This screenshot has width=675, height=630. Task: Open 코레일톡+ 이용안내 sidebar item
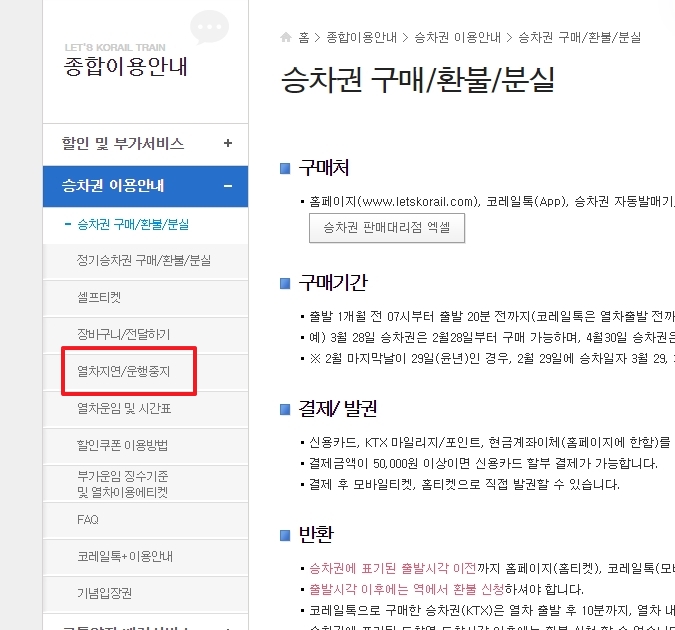125,556
